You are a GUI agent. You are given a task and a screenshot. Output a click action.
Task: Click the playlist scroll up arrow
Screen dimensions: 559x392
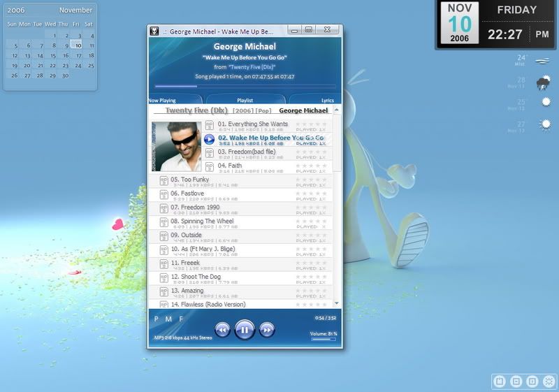(337, 110)
